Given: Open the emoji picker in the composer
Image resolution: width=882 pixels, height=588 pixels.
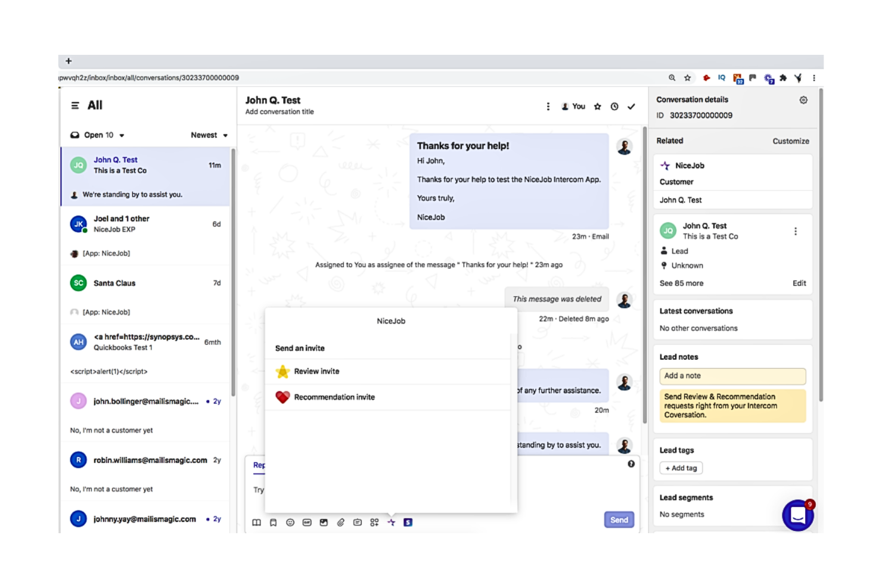Looking at the screenshot, I should pyautogui.click(x=290, y=522).
